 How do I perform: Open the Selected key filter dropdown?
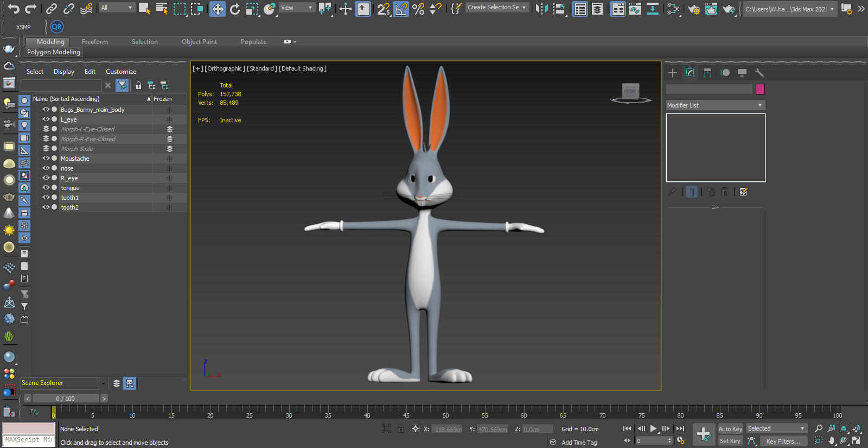(776, 428)
